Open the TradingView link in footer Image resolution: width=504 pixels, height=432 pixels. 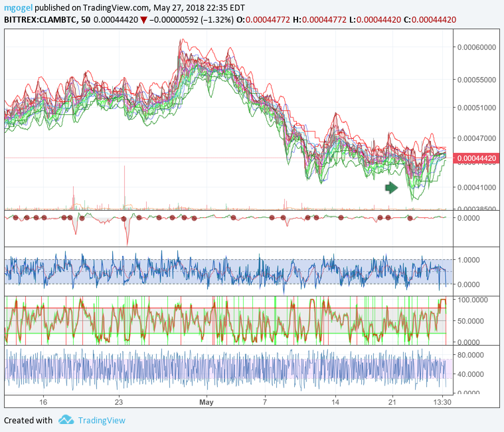point(102,421)
